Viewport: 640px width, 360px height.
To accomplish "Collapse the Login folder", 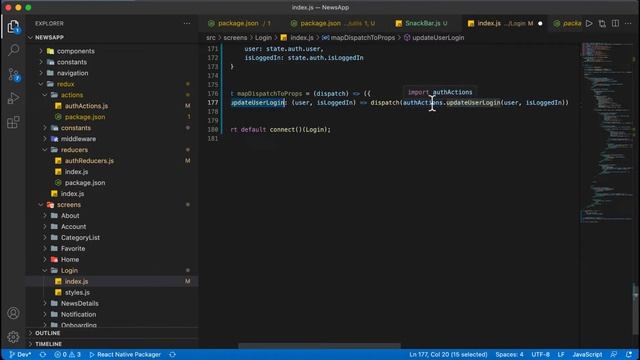I will tap(69, 270).
